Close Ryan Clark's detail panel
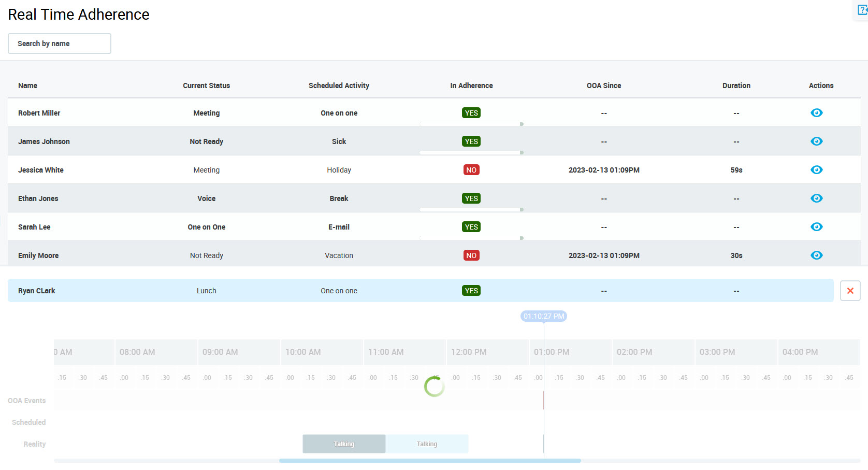The width and height of the screenshot is (868, 470). click(850, 291)
